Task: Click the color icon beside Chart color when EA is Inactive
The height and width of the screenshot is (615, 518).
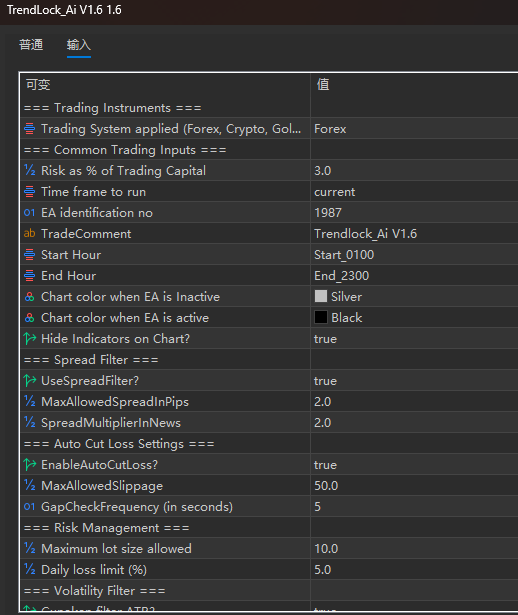Action: [x=29, y=297]
